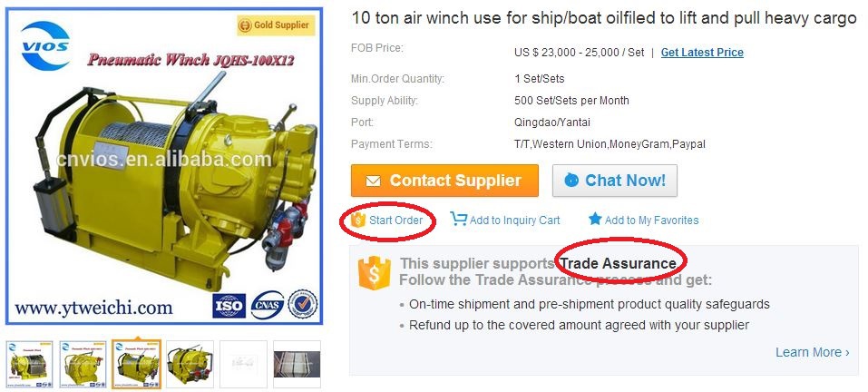Click the CNAS certification badge

tap(268, 306)
